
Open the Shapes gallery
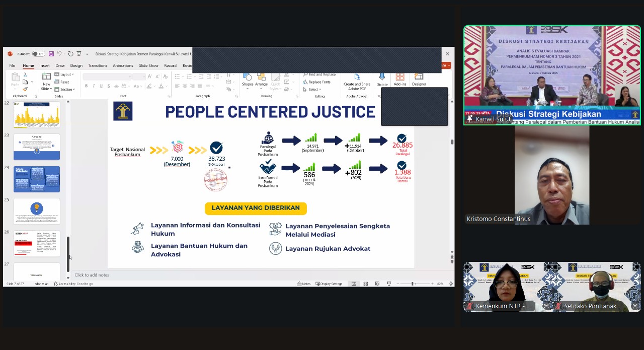click(248, 79)
